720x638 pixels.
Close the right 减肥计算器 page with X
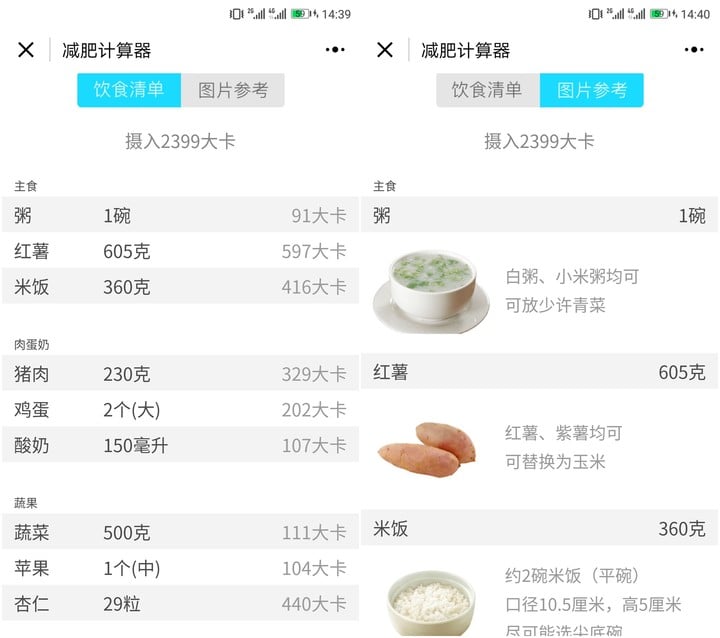[385, 50]
